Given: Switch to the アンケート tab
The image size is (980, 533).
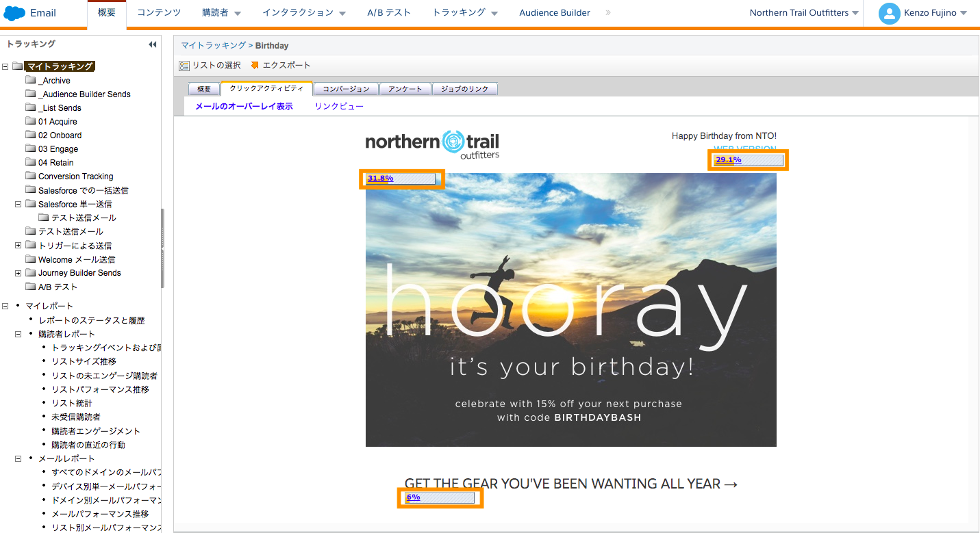Looking at the screenshot, I should 405,89.
